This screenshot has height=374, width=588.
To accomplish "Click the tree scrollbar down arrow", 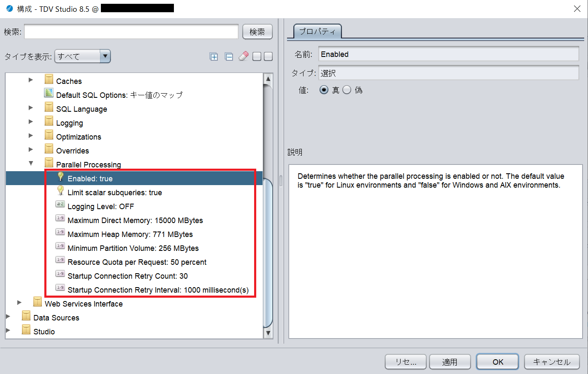I will (268, 333).
